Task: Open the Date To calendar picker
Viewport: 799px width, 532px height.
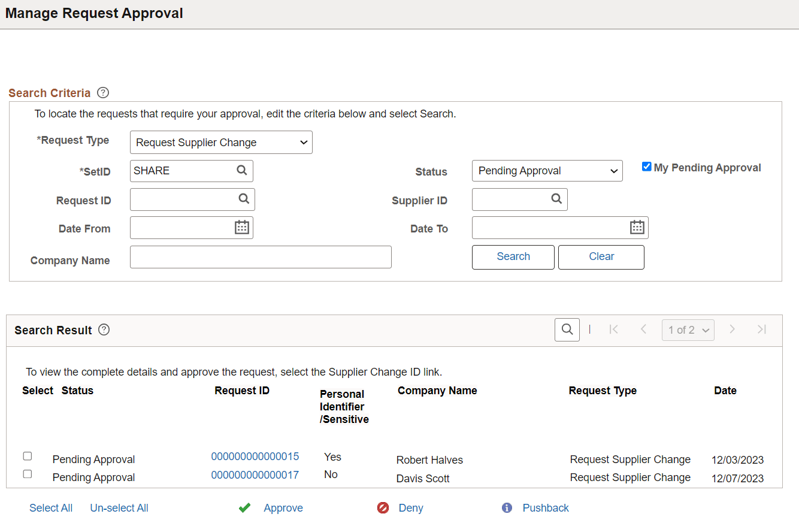Action: 637,227
